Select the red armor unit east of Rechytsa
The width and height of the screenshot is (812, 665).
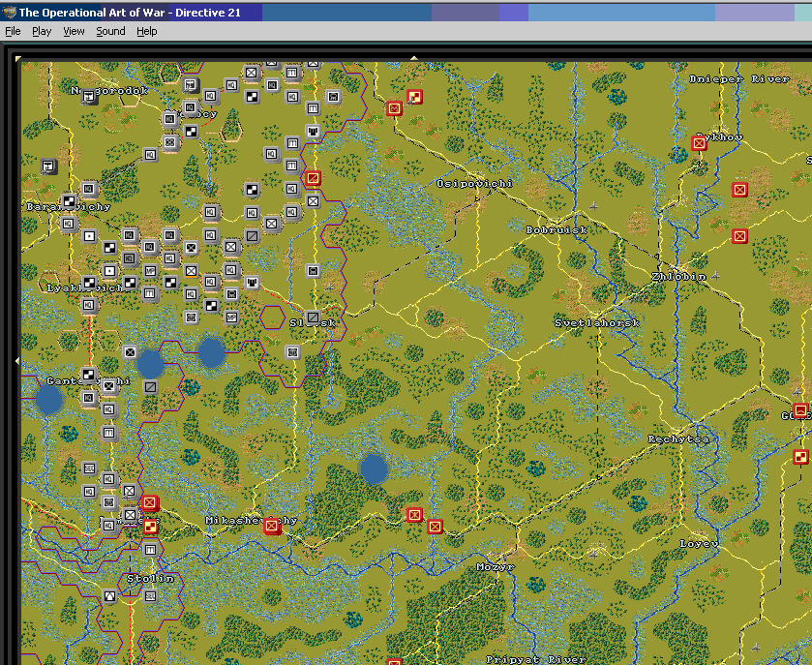coord(800,457)
